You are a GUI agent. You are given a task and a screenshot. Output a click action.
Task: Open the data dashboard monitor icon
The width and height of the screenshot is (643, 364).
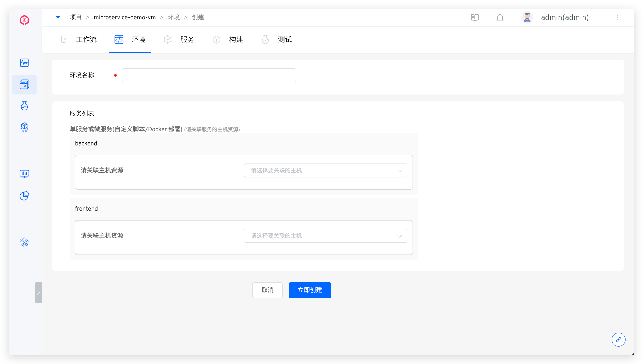click(24, 174)
